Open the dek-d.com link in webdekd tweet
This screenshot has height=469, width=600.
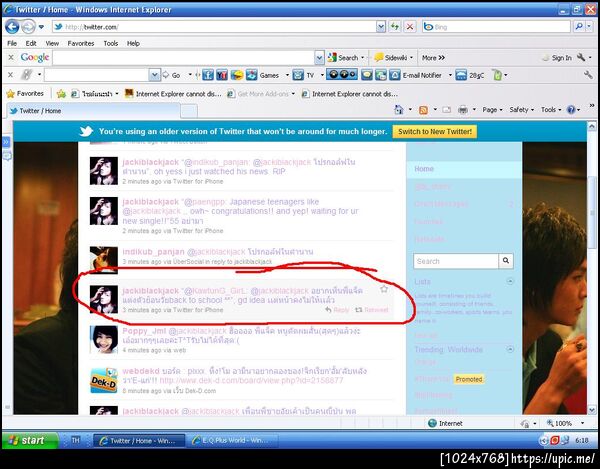pyautogui.click(x=251, y=381)
